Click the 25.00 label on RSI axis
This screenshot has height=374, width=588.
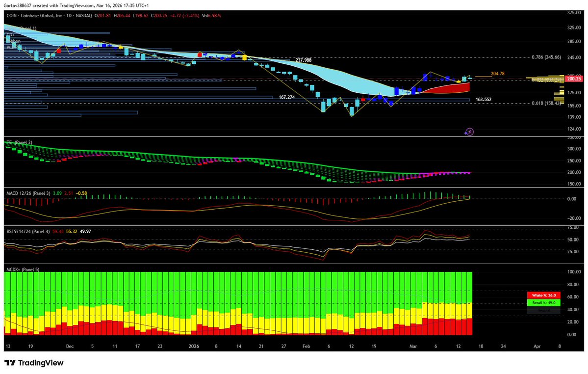[x=572, y=252]
